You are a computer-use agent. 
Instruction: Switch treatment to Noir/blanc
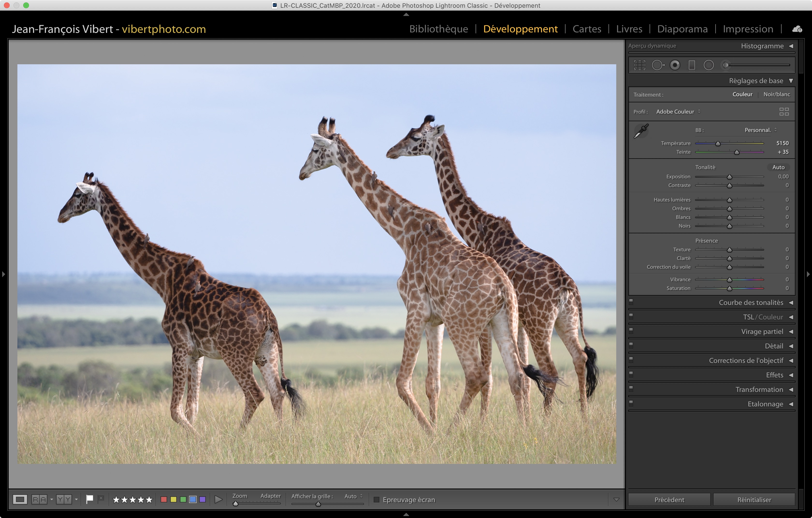point(776,94)
